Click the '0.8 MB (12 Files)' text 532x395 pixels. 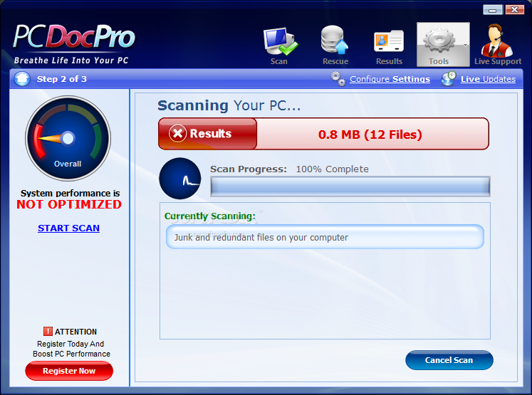point(370,135)
